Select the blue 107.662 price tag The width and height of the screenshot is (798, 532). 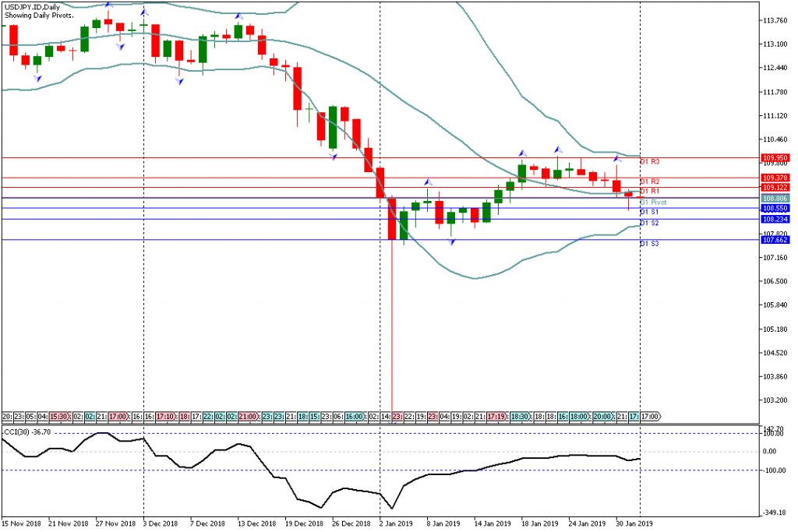tap(775, 240)
